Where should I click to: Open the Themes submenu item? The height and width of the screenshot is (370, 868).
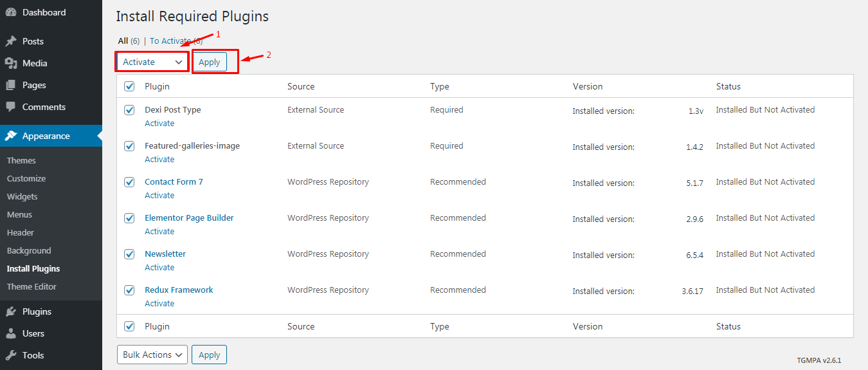point(21,160)
